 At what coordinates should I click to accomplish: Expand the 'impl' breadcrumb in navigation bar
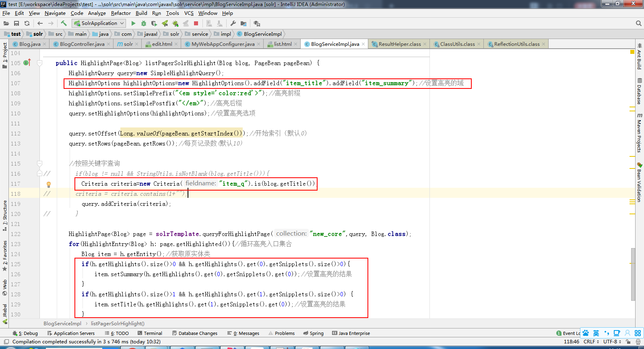[223, 34]
